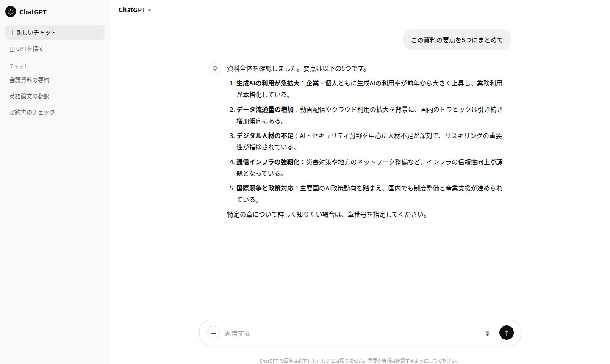Viewport: 610px width, 364px height.
Task: Open GPTを探す in the sidebar
Action: [x=55, y=49]
